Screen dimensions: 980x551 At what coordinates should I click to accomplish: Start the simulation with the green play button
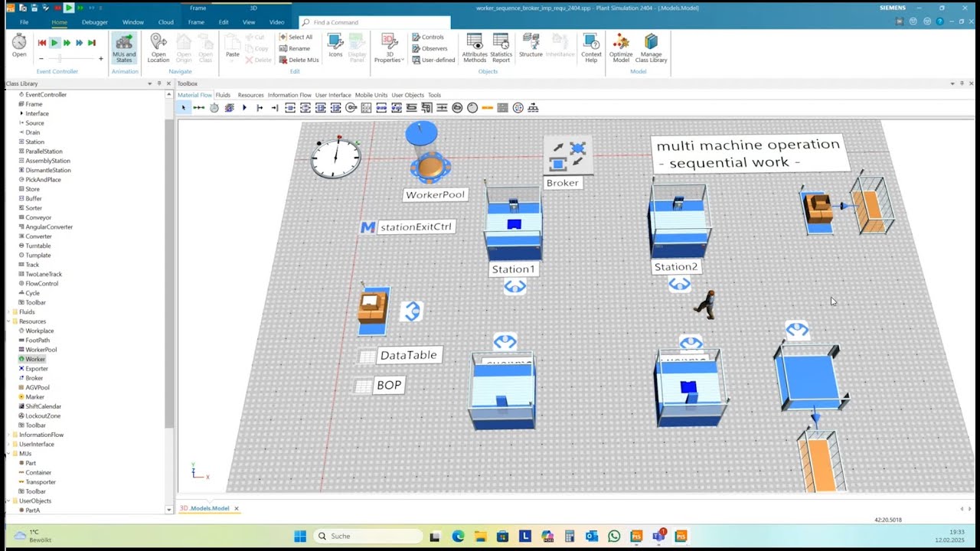pos(54,43)
